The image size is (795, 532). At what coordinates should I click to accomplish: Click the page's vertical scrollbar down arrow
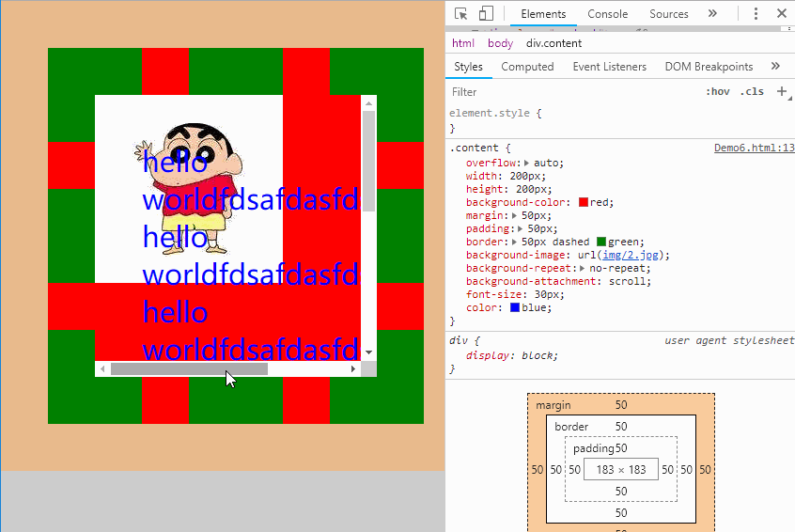click(368, 352)
